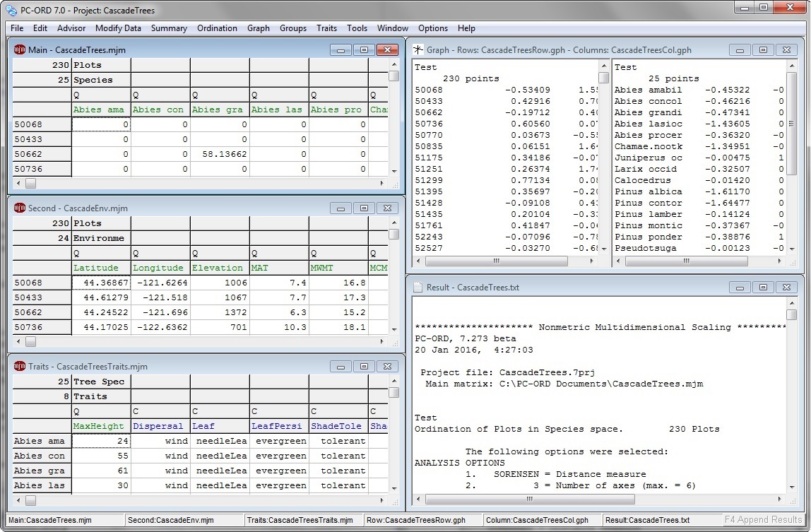Select the Abies gra column header
This screenshot has width=811, height=532.
click(219, 110)
